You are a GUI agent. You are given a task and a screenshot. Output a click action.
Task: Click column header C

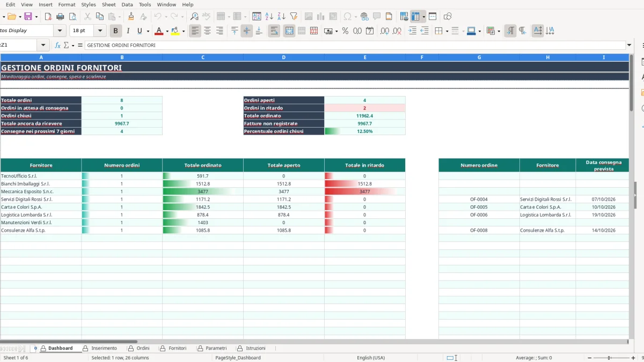pyautogui.click(x=203, y=57)
